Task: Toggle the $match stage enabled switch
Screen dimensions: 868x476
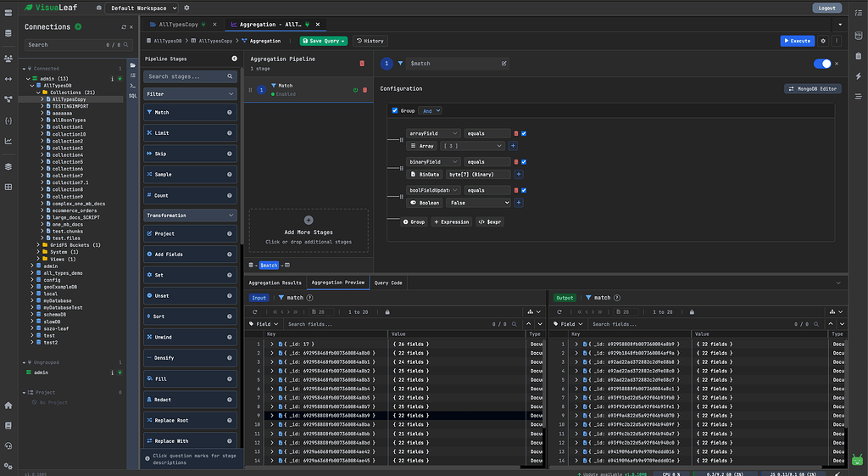Action: coord(822,64)
